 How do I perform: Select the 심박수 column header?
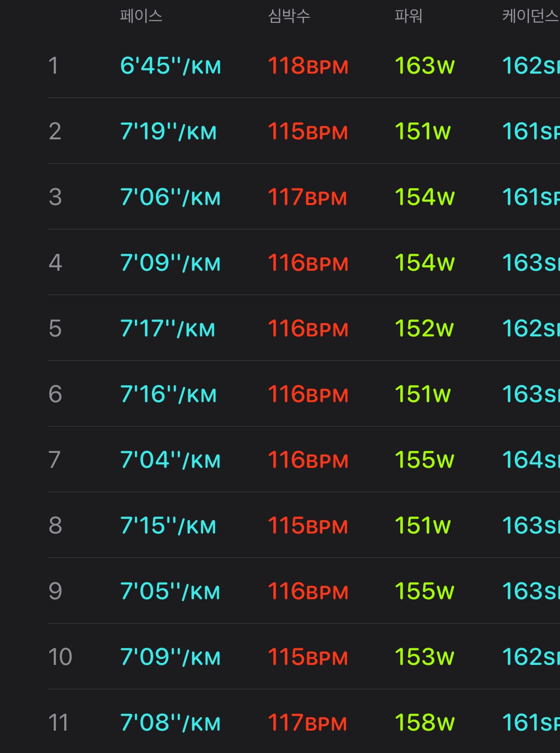289,16
